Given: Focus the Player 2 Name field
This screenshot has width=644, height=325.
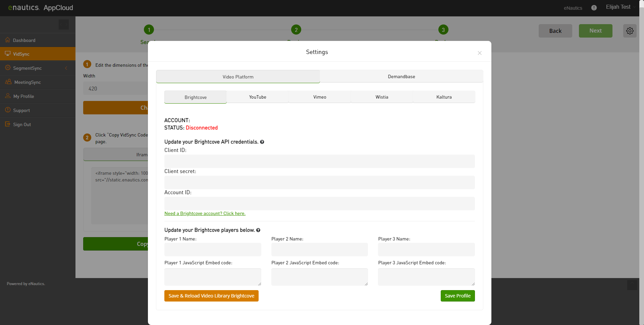Looking at the screenshot, I should pos(320,250).
